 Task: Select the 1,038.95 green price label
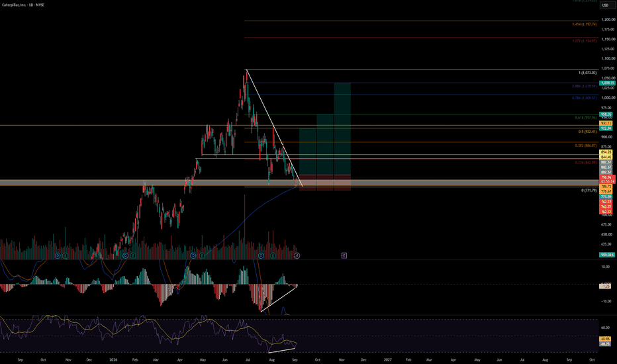607,83
